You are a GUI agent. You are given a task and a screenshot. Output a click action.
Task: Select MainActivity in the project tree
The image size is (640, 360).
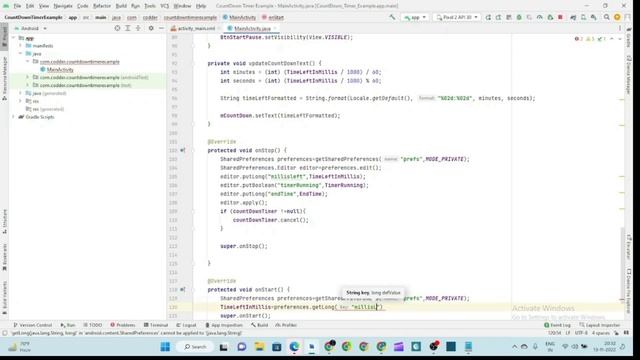60,70
